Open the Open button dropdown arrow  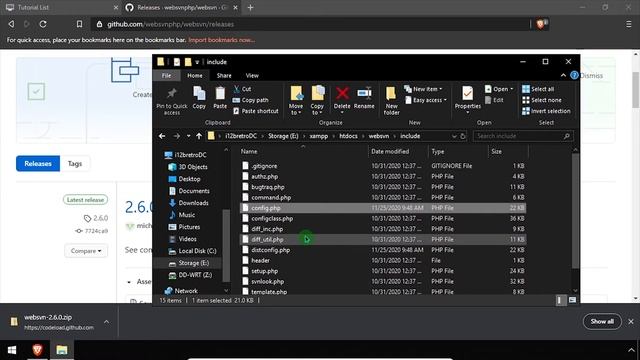point(511,89)
